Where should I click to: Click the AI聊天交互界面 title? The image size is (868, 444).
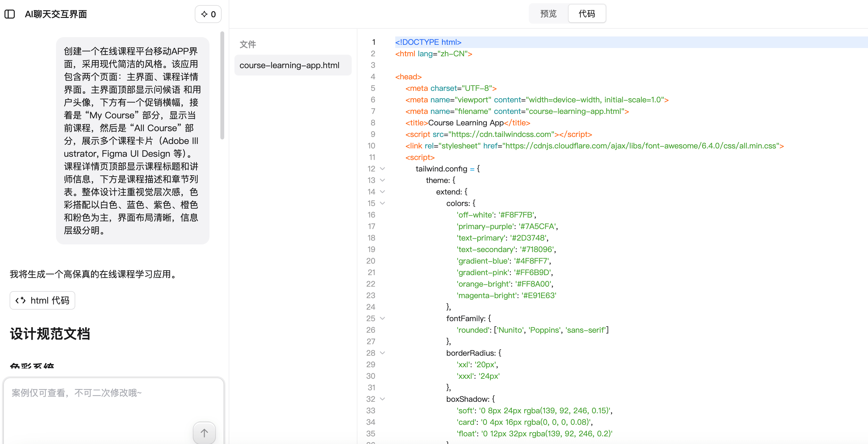pos(56,14)
